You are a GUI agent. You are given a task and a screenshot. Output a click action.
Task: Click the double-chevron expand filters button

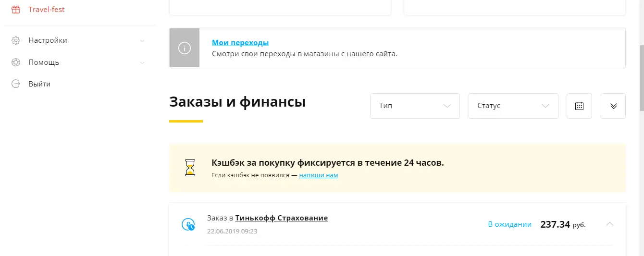click(x=613, y=106)
